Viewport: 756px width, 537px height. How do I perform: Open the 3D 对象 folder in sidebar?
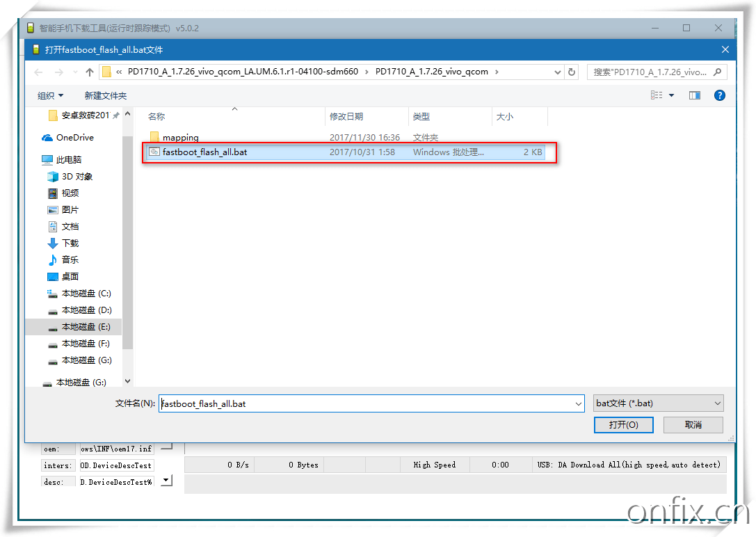click(77, 177)
